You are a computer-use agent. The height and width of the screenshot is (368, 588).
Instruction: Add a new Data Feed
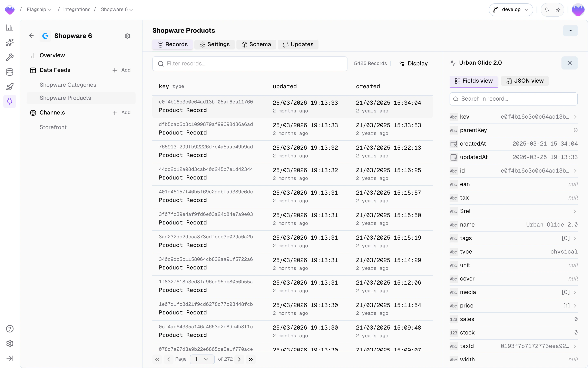click(x=121, y=70)
